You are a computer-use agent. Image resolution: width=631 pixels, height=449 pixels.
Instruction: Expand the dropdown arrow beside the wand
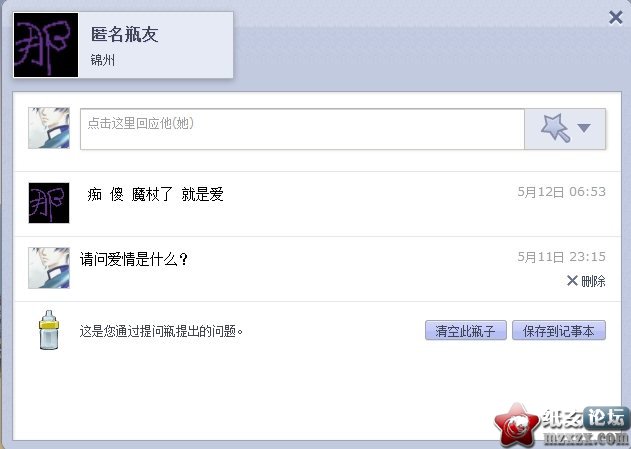click(x=584, y=128)
